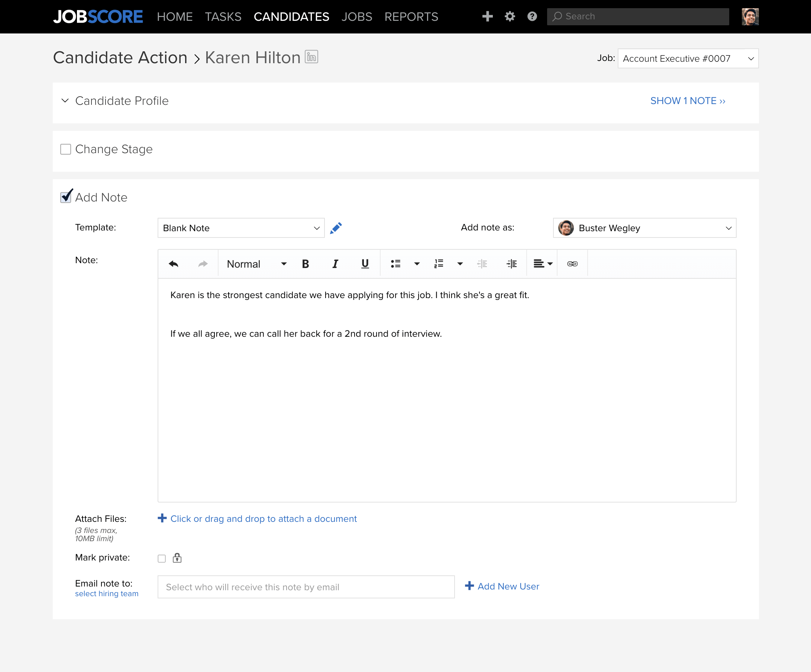Collapse the Candidate Profile section

click(65, 101)
